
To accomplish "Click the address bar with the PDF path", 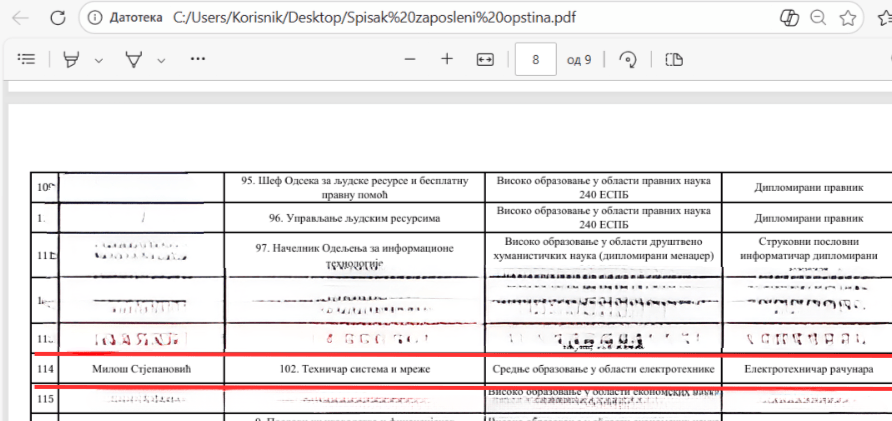I will click(x=400, y=18).
